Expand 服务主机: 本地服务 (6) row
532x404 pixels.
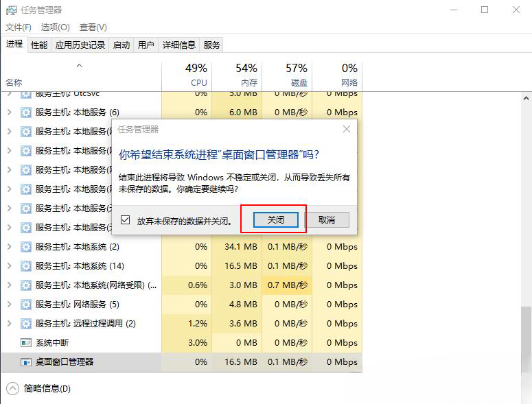pos(10,112)
